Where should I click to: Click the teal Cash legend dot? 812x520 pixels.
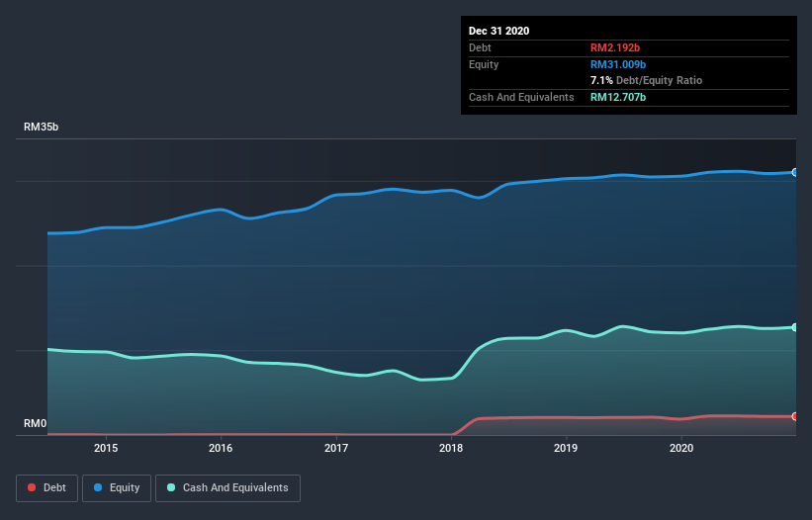click(171, 487)
